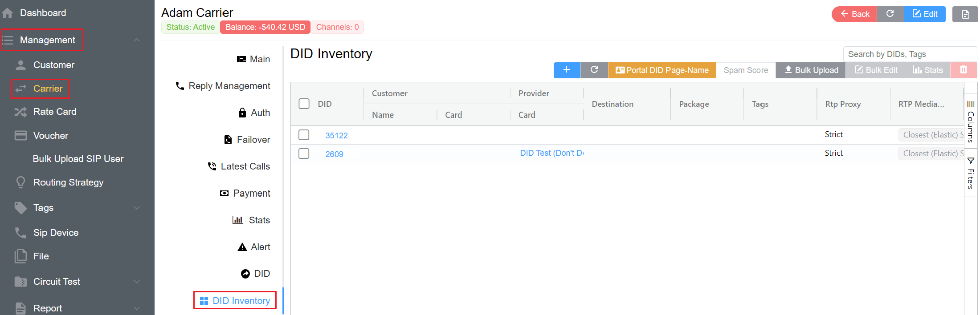The image size is (980, 315).
Task: Go to Dashboard home icon
Action: (8, 13)
